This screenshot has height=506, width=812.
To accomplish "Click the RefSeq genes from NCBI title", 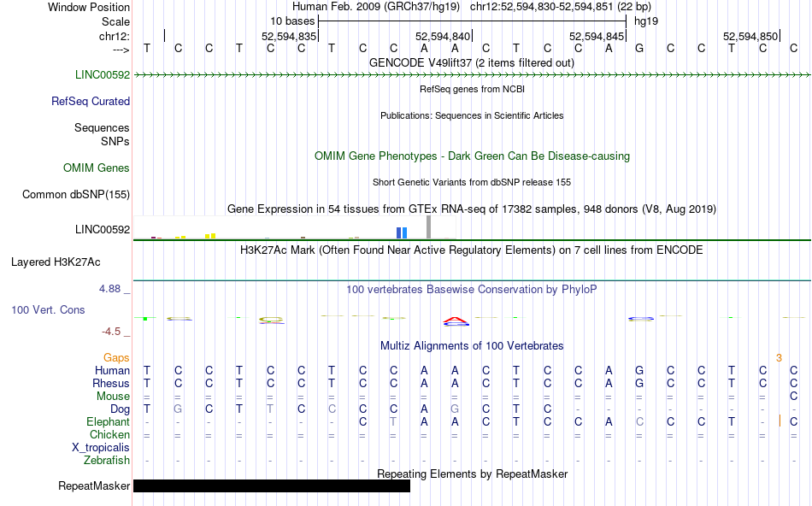I will coord(473,89).
